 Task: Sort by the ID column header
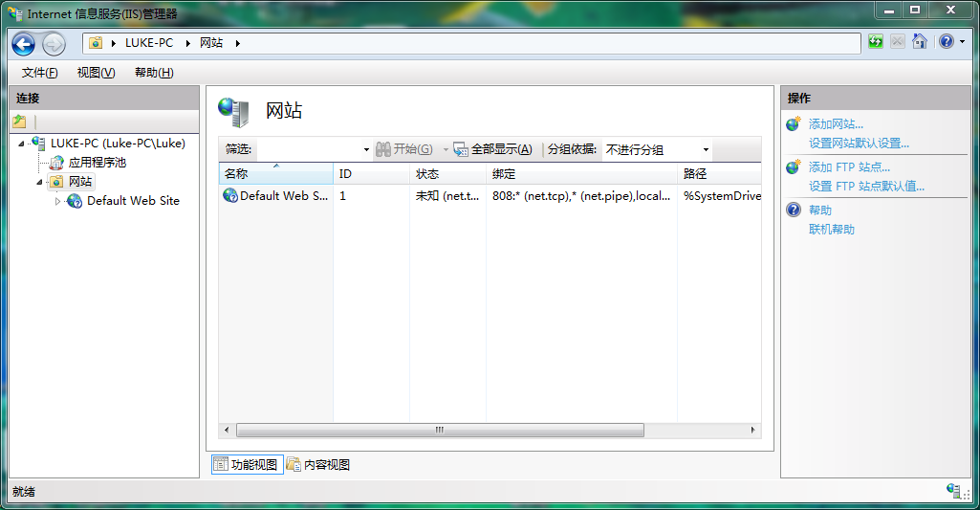pos(371,173)
